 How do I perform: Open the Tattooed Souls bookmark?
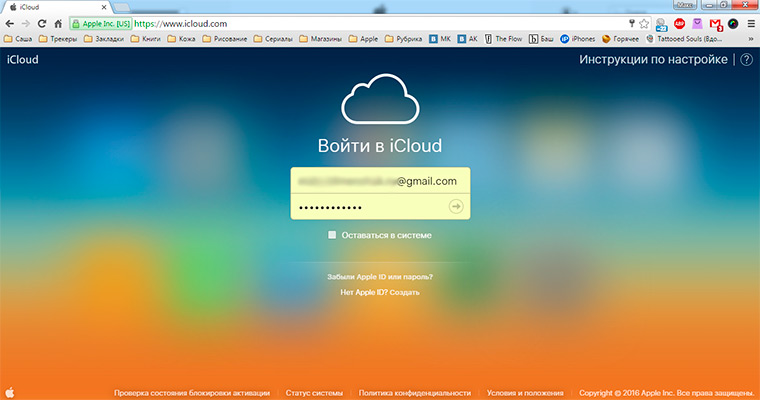(x=684, y=39)
